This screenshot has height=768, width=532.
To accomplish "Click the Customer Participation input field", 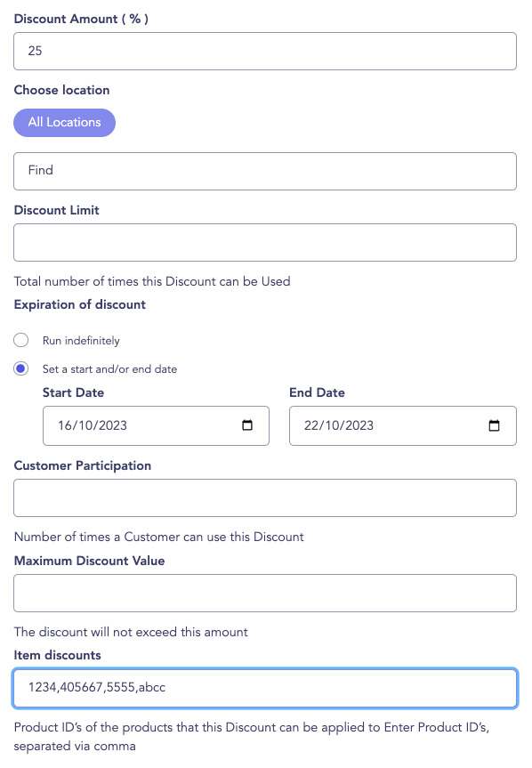I will point(265,497).
